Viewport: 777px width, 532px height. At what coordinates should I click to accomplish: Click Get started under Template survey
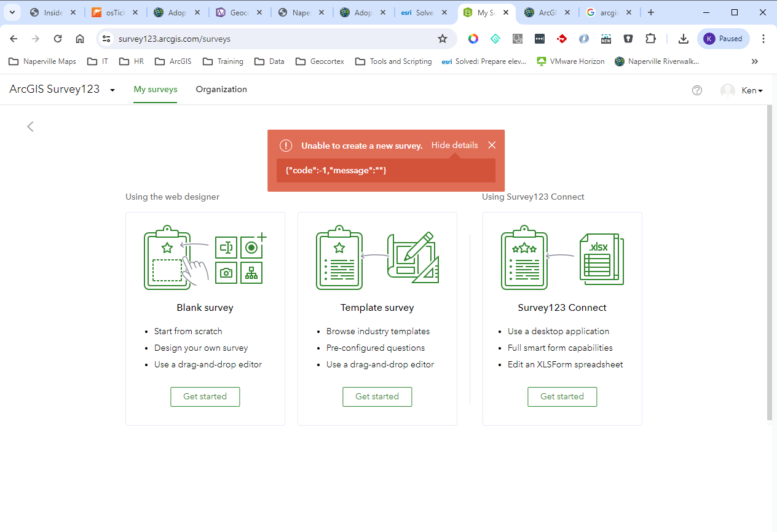point(377,396)
